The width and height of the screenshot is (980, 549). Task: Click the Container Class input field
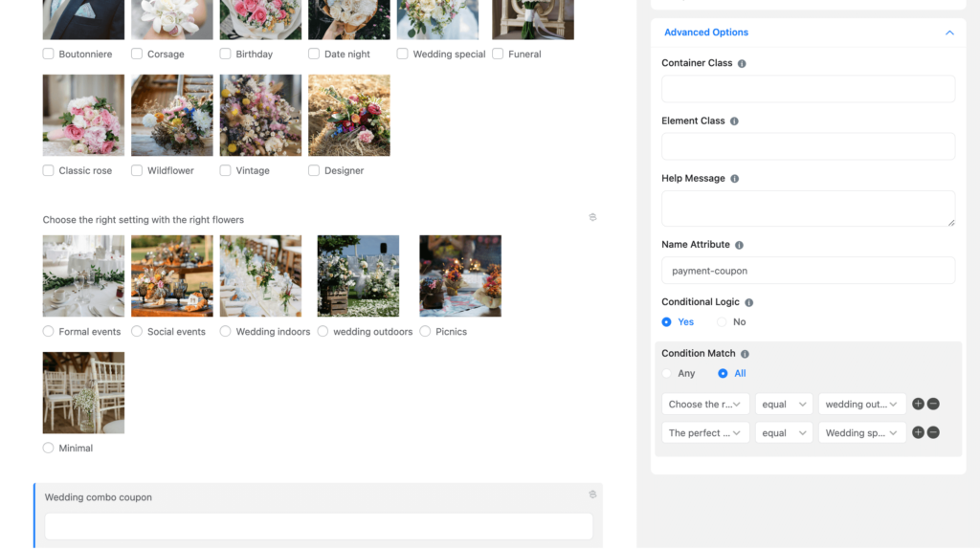click(808, 89)
